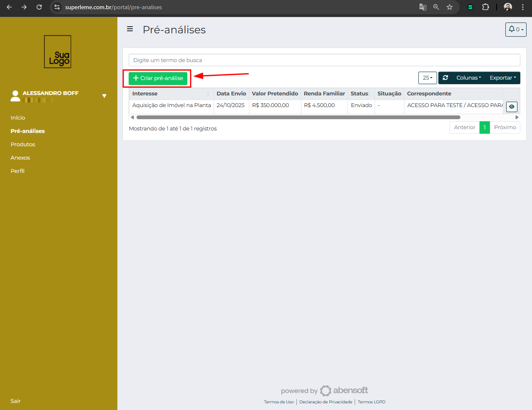Click the translate page icon
532x410 pixels.
click(423, 7)
